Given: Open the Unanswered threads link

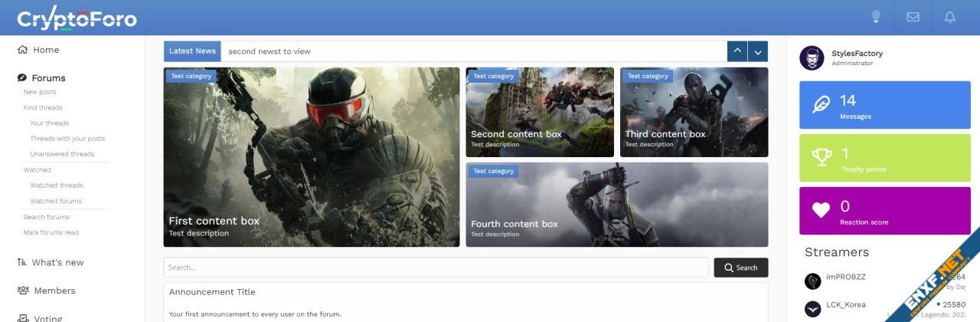Looking at the screenshot, I should tap(62, 154).
